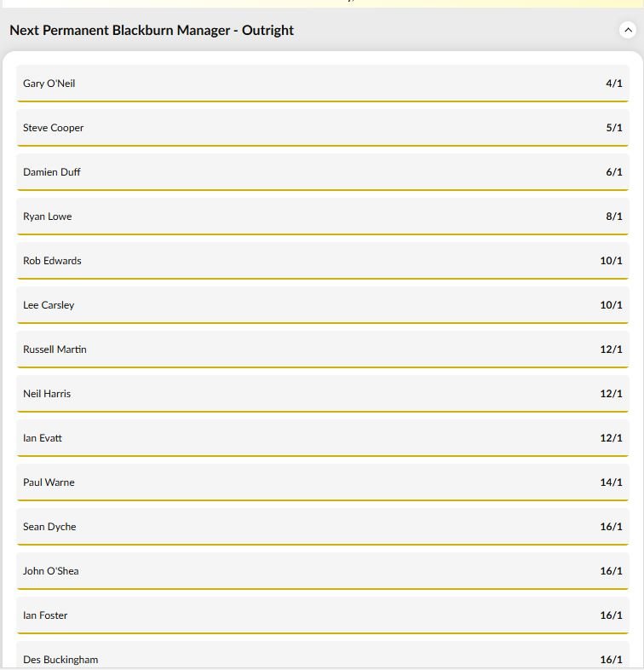Viewport: 644px width, 670px height.
Task: Add Paul Warne 14/1 selection
Action: (x=323, y=482)
